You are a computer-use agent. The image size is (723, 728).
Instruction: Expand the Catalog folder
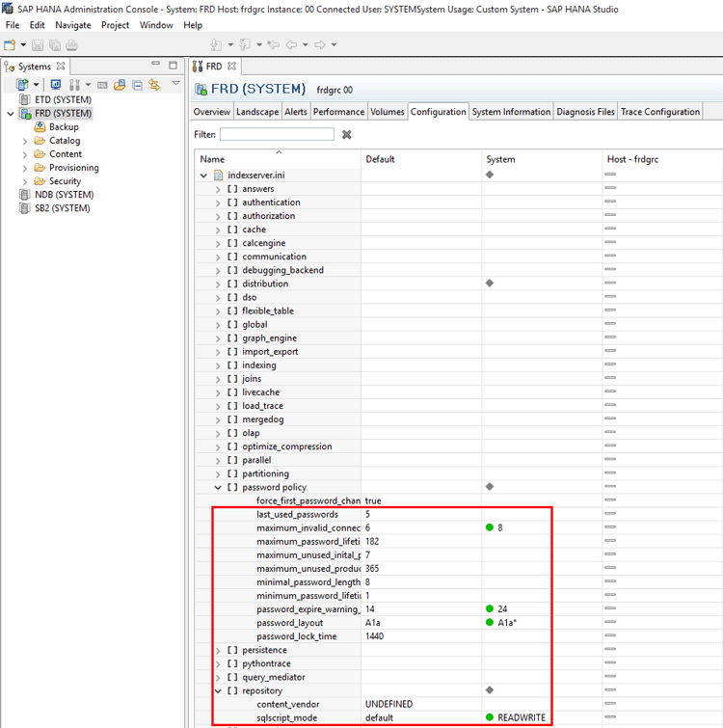[x=25, y=141]
